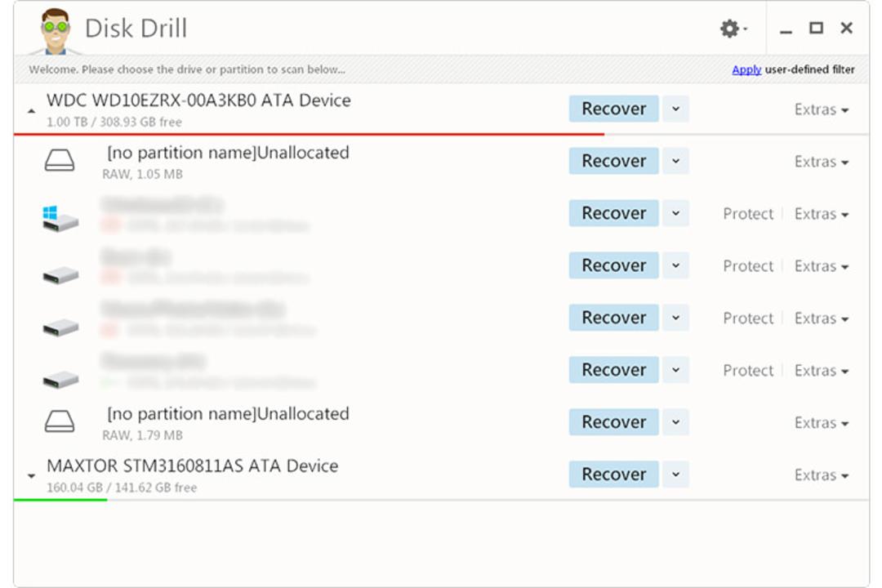Image resolution: width=882 pixels, height=588 pixels.
Task: Select the Windows system partition drive icon
Action: pyautogui.click(x=60, y=218)
